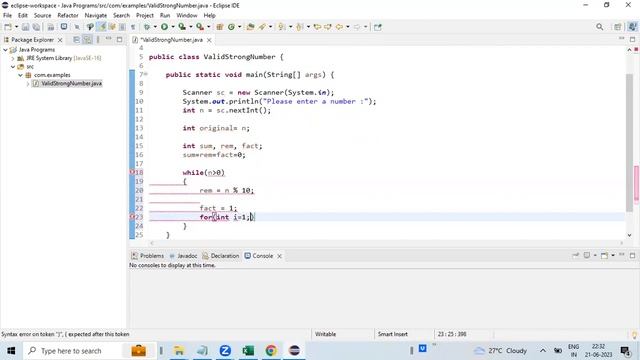Image resolution: width=640 pixels, height=360 pixels.
Task: Open the Back history dropdown arrow
Action: (348, 27)
